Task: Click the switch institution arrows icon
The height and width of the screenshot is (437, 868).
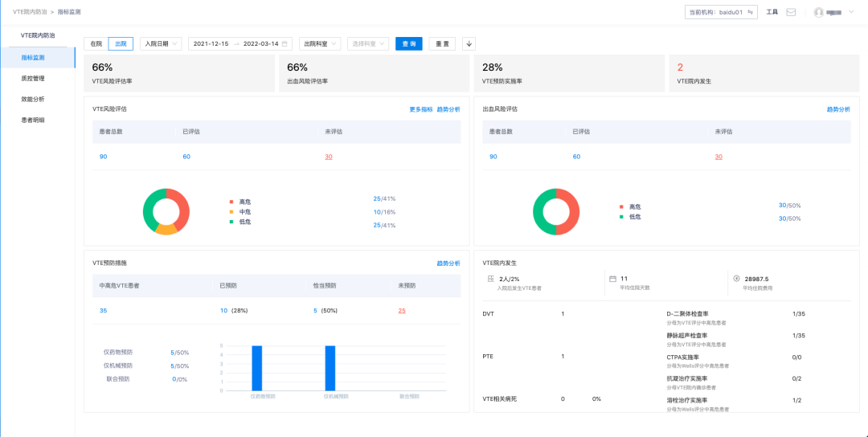Action: [x=751, y=12]
